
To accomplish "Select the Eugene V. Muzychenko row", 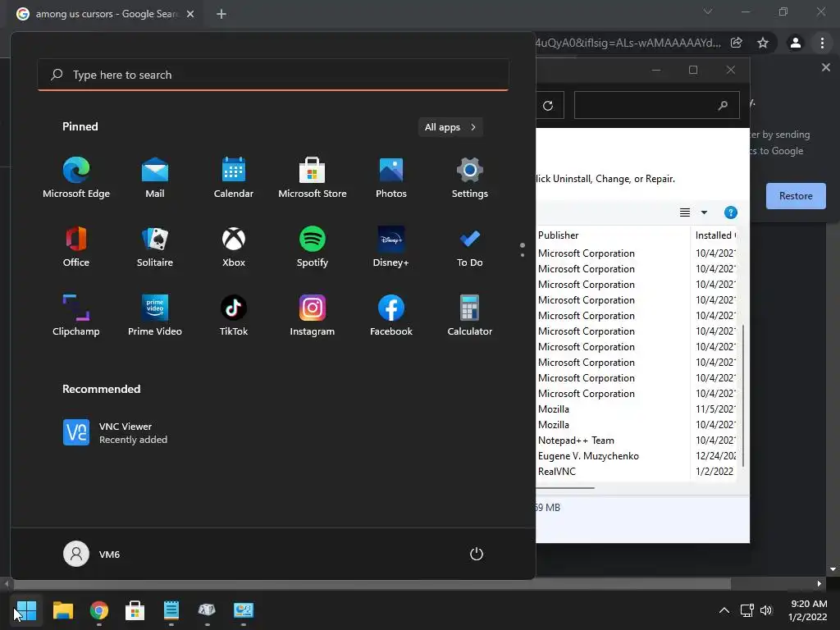I will [637, 456].
